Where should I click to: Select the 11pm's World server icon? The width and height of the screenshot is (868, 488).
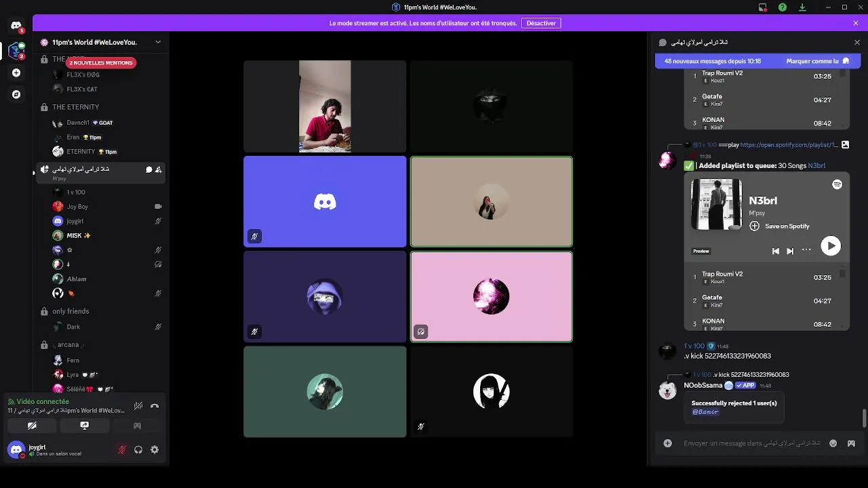tap(16, 50)
